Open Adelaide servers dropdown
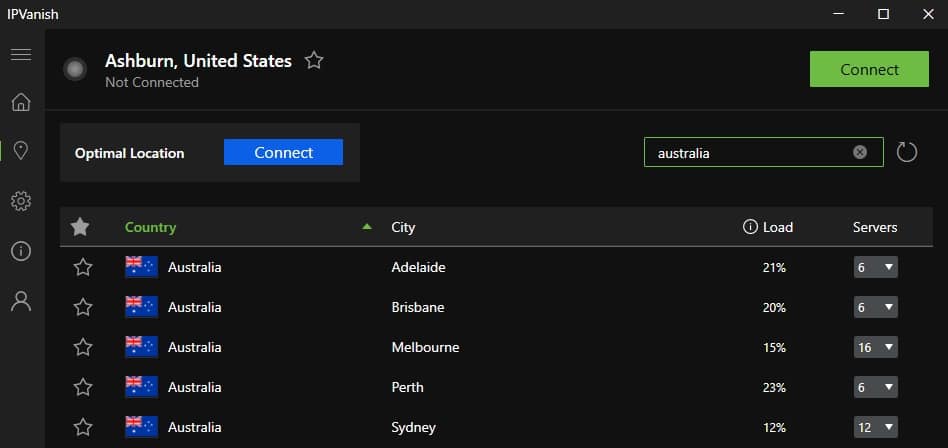The width and height of the screenshot is (948, 448). [875, 267]
